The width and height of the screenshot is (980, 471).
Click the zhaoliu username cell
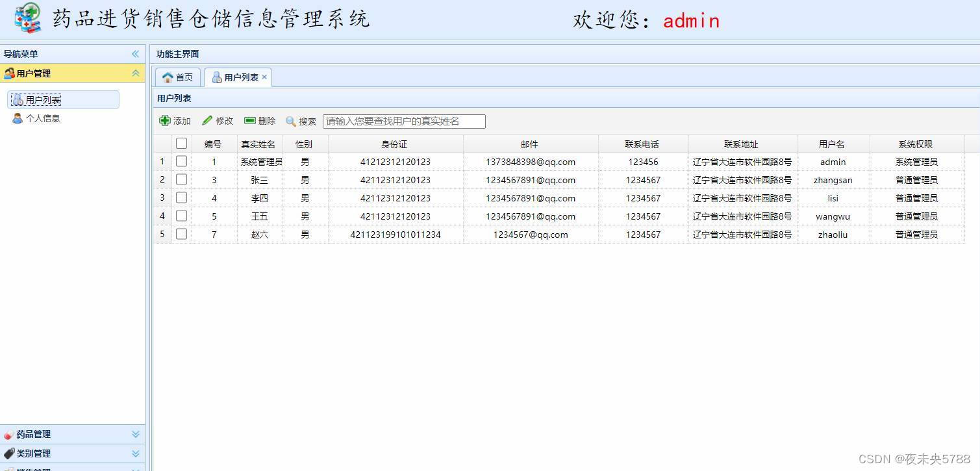[833, 235]
